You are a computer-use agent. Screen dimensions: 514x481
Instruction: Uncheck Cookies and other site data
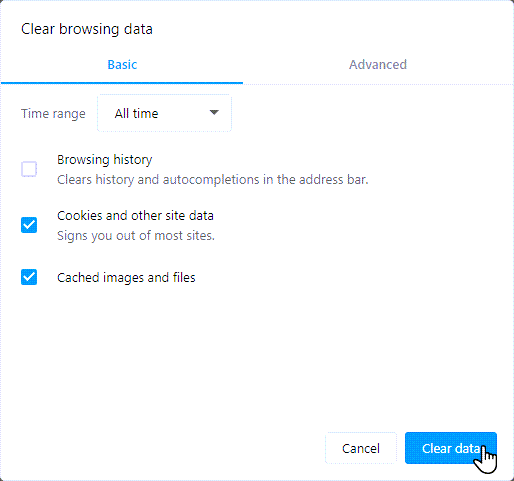(x=29, y=225)
